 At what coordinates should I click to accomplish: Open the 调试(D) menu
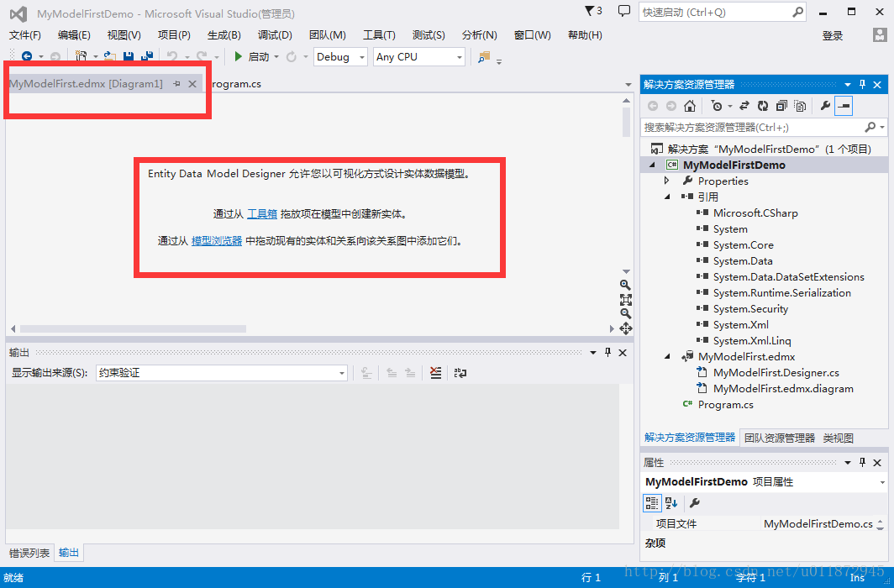point(274,34)
